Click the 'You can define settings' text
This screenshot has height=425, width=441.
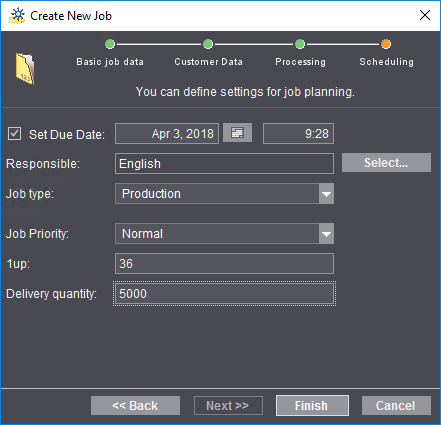(245, 92)
